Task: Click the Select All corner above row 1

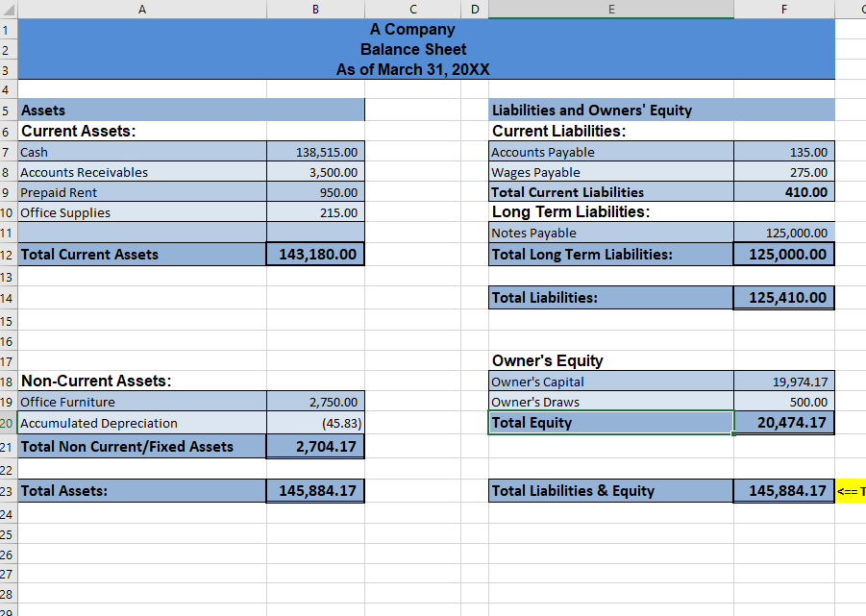Action: coord(9,9)
